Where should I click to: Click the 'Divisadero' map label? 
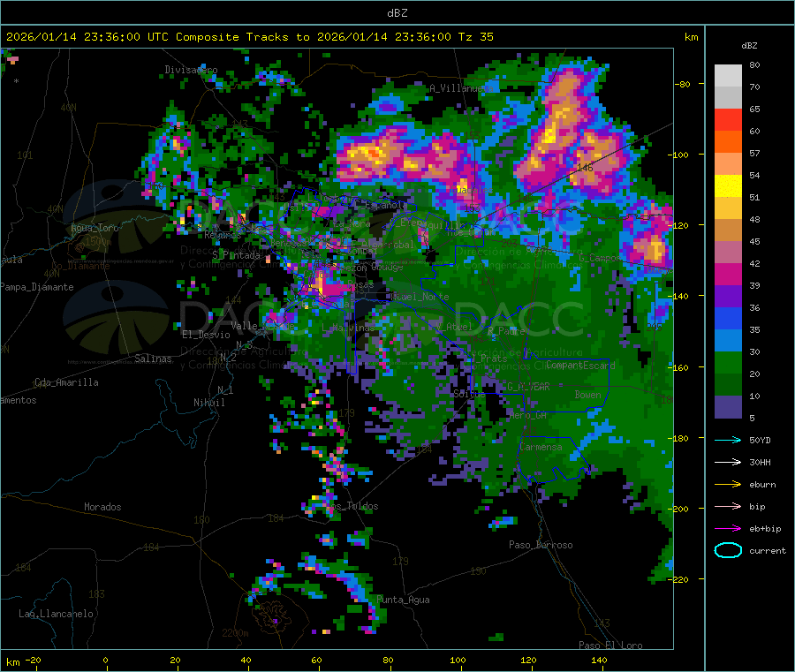(191, 70)
